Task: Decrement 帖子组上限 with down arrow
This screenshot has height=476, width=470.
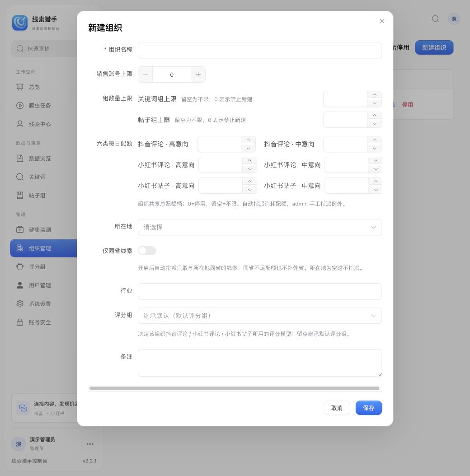Action: pos(374,124)
